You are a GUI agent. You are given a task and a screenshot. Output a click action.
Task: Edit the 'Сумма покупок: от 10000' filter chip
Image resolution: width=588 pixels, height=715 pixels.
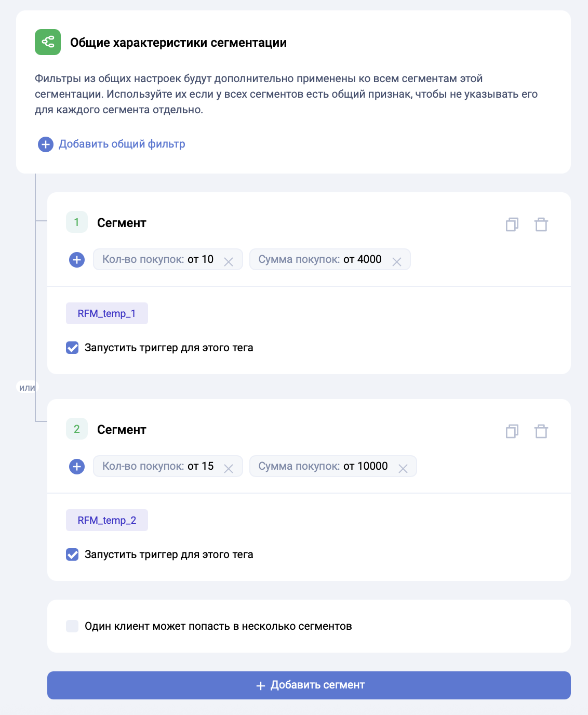(323, 466)
